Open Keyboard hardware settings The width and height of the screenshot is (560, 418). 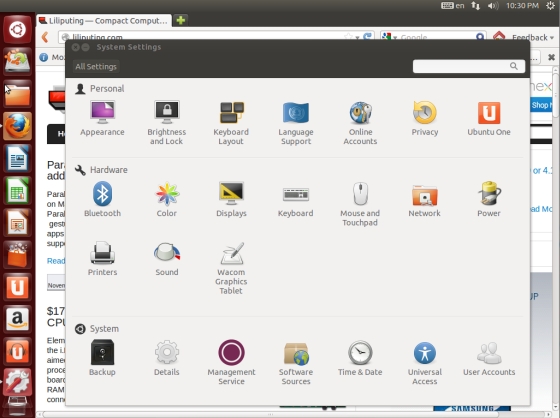tap(296, 201)
